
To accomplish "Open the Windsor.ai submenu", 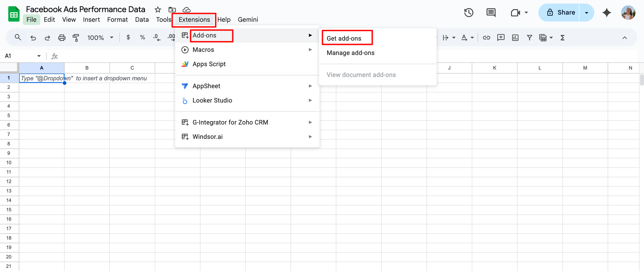I will click(x=247, y=137).
